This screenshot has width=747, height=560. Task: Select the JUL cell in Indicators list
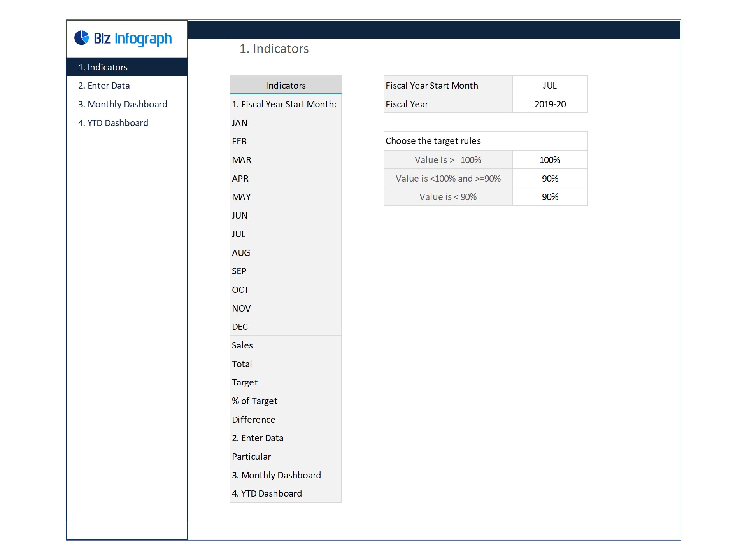click(286, 234)
